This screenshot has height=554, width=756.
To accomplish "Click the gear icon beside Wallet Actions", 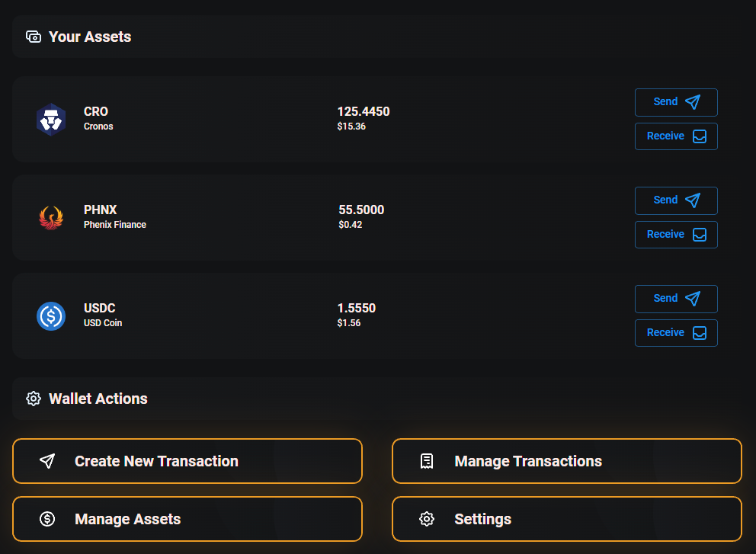I will click(x=34, y=399).
